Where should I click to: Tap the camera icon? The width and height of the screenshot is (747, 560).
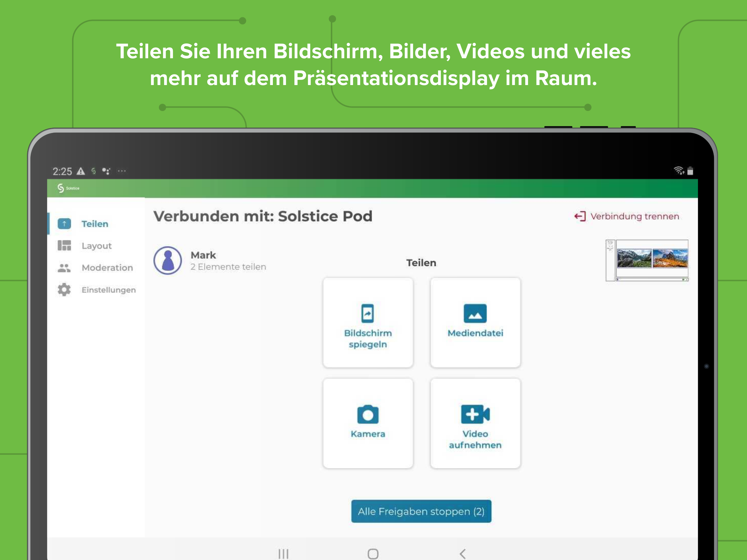[x=368, y=414]
